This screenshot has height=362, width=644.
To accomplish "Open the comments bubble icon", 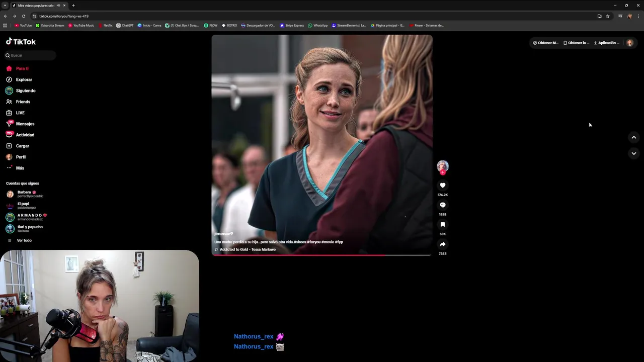I will click(x=443, y=205).
